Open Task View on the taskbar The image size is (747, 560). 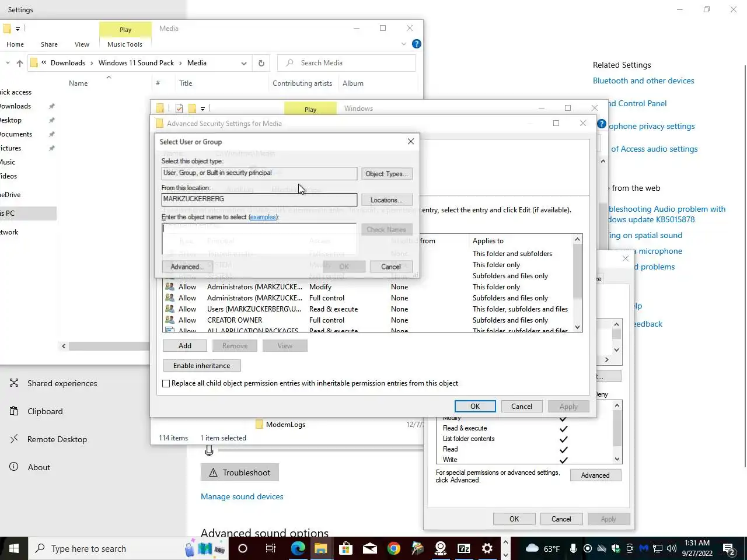coord(270,548)
